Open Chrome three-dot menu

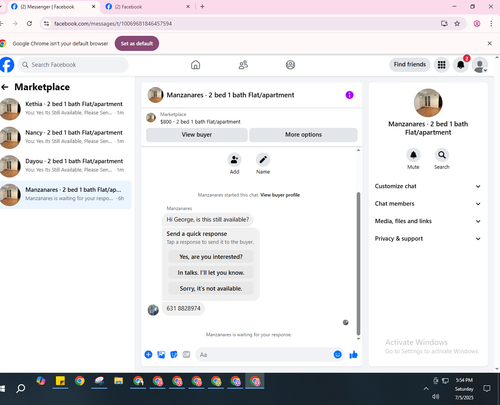coord(491,24)
